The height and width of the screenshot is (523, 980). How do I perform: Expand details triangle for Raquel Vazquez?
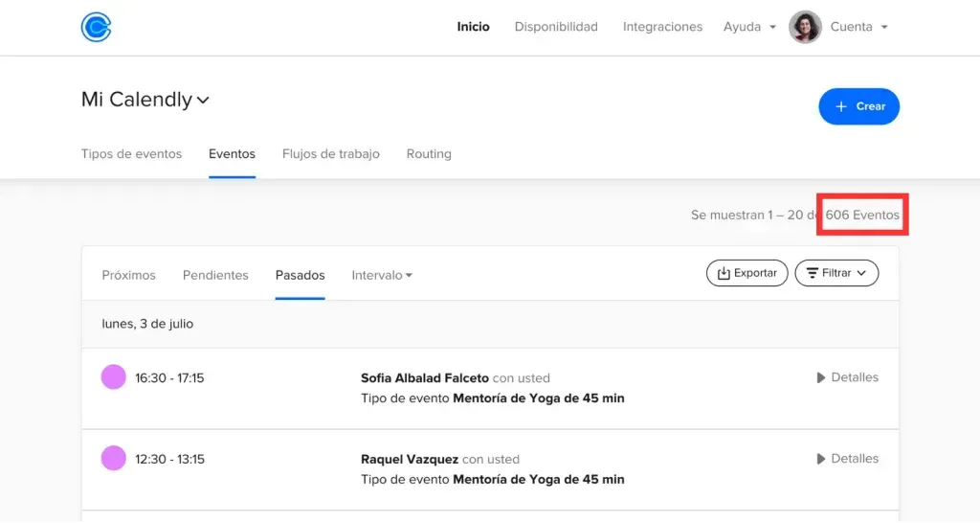coord(820,459)
